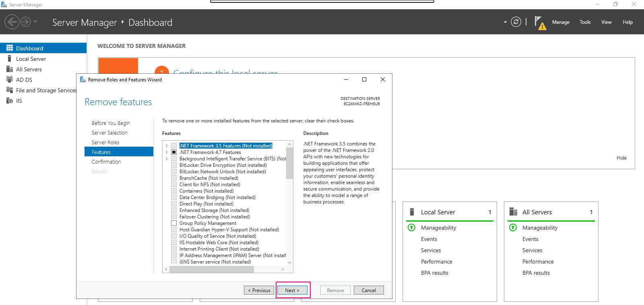Open Events in the Local Server tile
The height and width of the screenshot is (305, 644).
(429, 239)
